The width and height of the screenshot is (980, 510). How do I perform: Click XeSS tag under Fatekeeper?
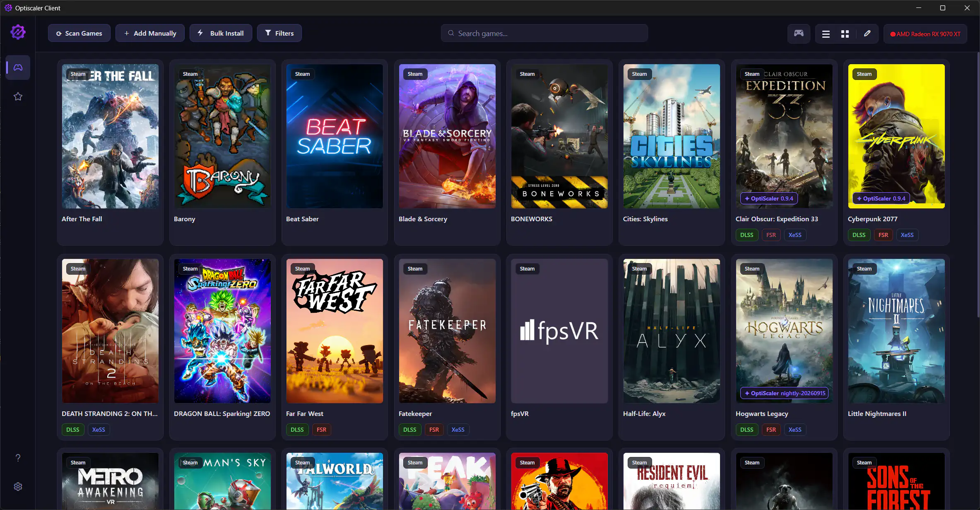458,430
